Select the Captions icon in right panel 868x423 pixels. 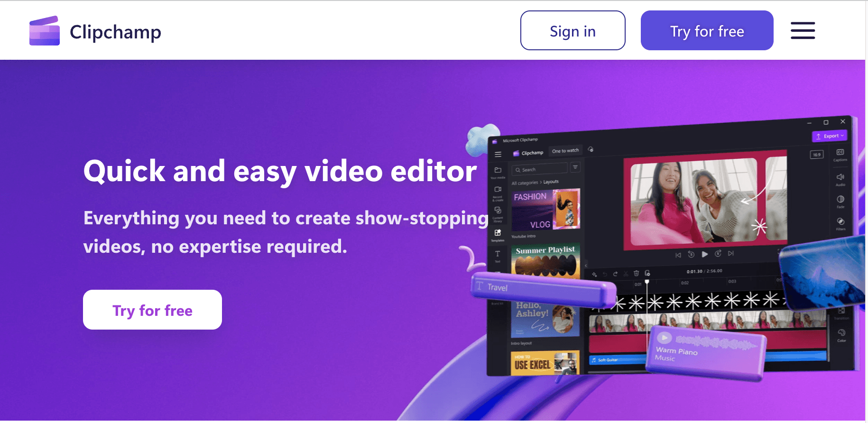tap(840, 153)
